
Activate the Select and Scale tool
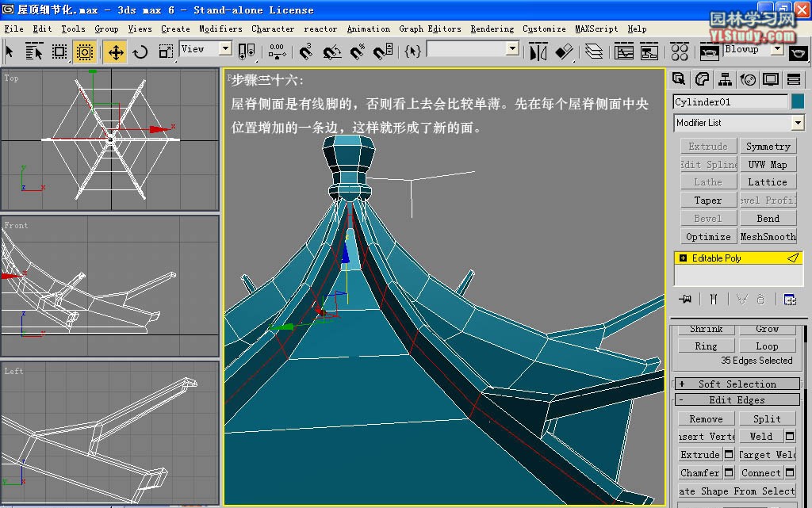pos(166,52)
